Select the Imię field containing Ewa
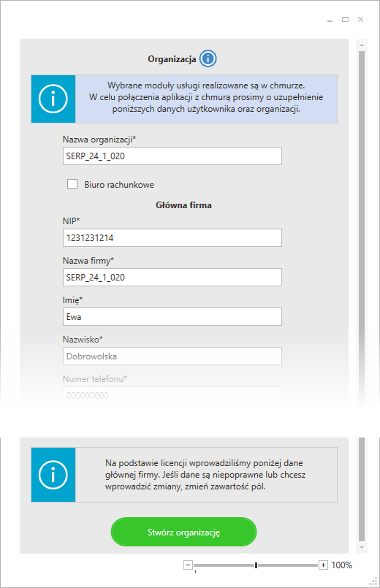This screenshot has width=380, height=588. [x=172, y=316]
